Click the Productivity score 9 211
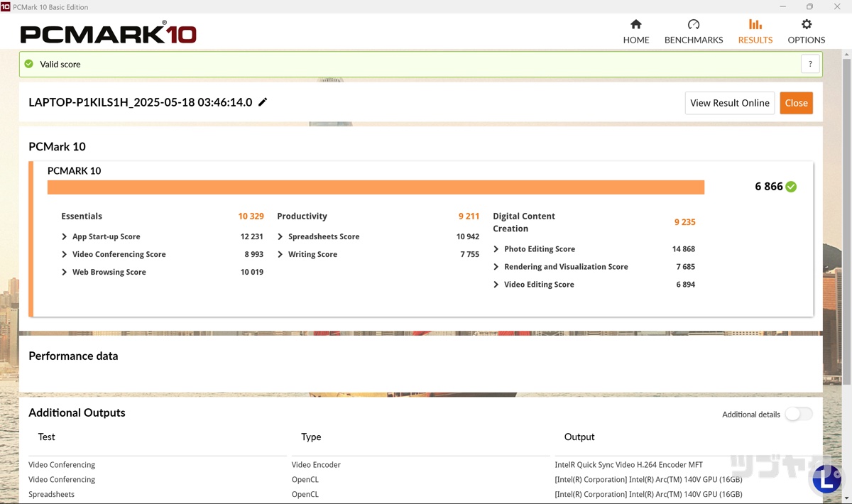The image size is (852, 504). pyautogui.click(x=469, y=217)
